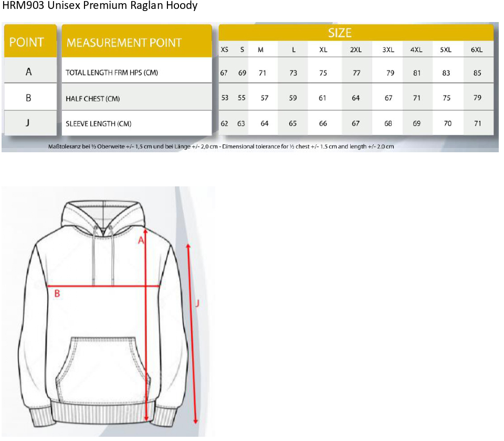Click the red letter A on hoodie diagram

click(x=140, y=240)
